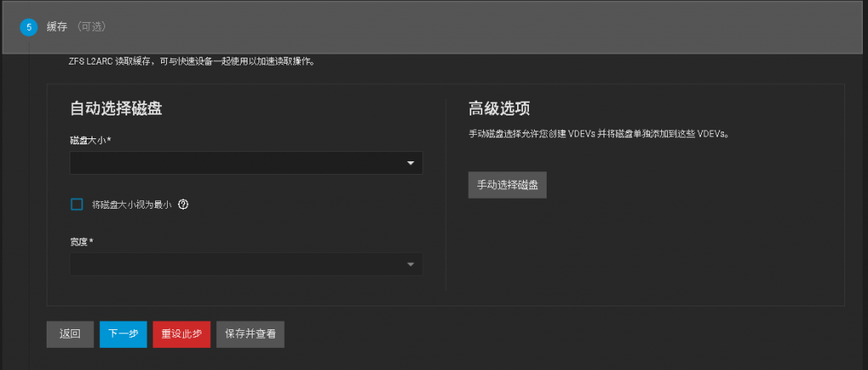
Task: Proceed using the 下一步 button
Action: (123, 334)
